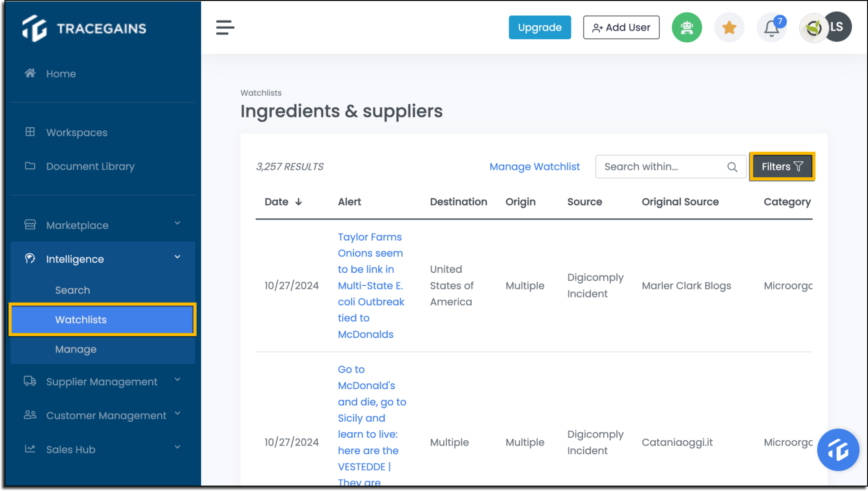868x491 pixels.
Task: Open the hamburger menu icon
Action: click(x=225, y=27)
